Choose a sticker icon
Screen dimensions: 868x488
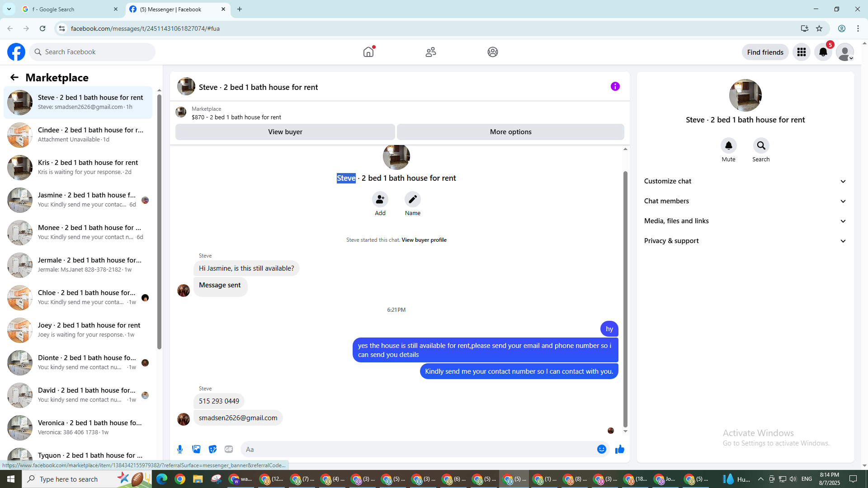[212, 449]
